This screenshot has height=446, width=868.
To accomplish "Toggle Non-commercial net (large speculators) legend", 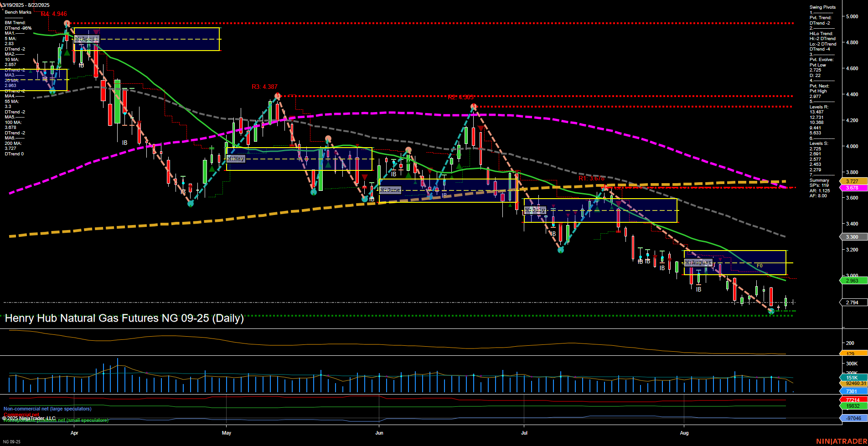I will 47,409.
